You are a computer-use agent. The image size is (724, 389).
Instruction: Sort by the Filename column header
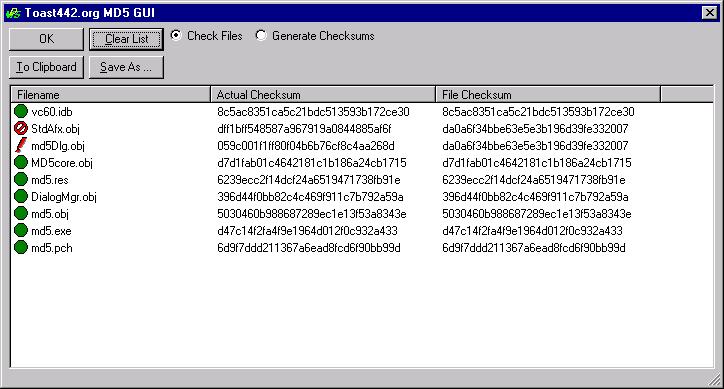pos(110,95)
